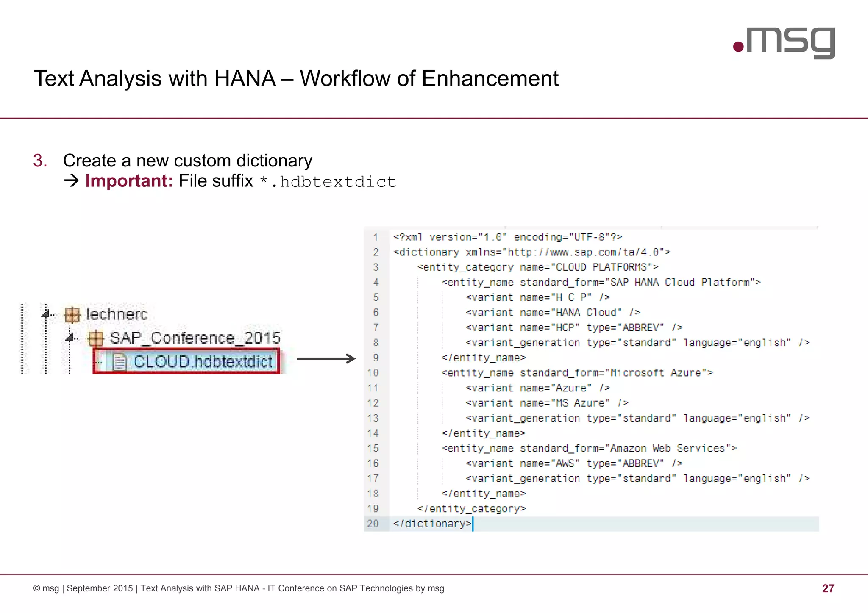The height and width of the screenshot is (613, 868).
Task: Click the "Microsoft Azure" entity line
Action: coord(577,373)
